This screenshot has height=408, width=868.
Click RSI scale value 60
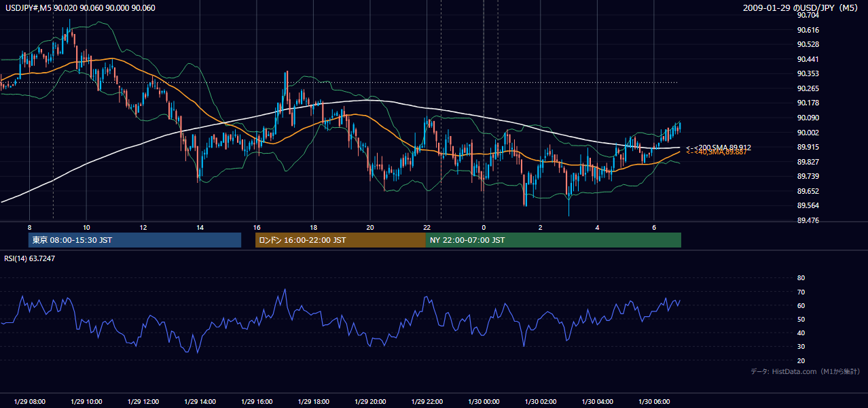801,305
